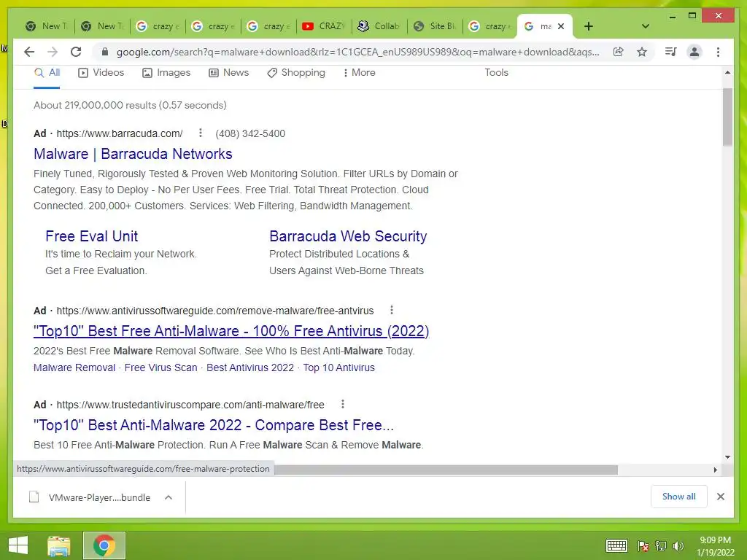Switch to the Site Bi tab
Viewport: 747px width, 560px height.
435,26
